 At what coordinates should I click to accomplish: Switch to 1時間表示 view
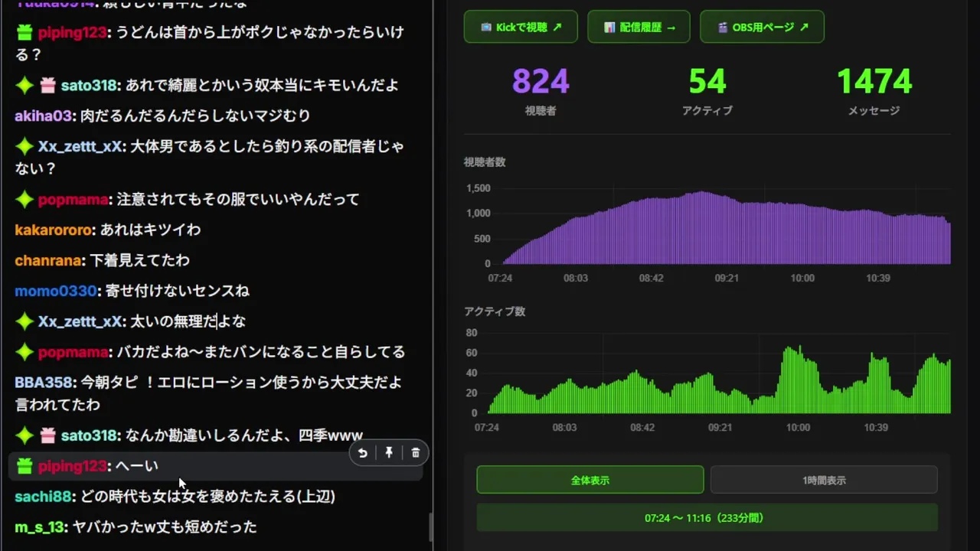click(x=824, y=480)
